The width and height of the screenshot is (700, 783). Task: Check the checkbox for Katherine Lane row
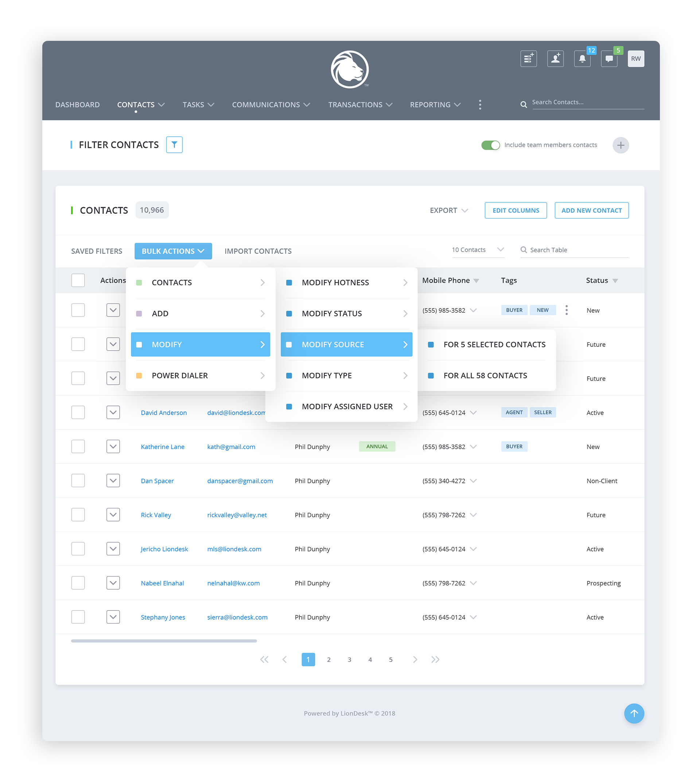pos(78,446)
